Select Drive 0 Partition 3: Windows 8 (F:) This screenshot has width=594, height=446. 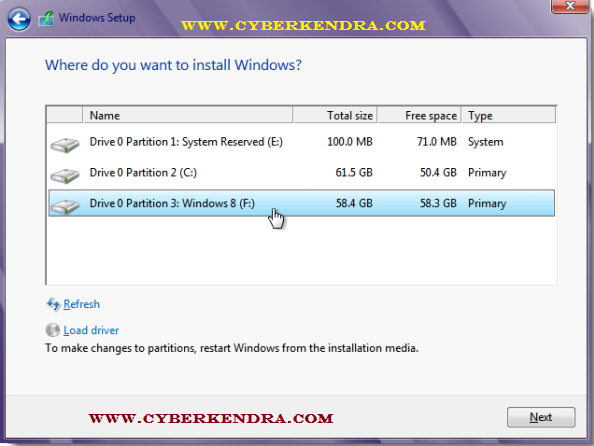click(x=302, y=203)
